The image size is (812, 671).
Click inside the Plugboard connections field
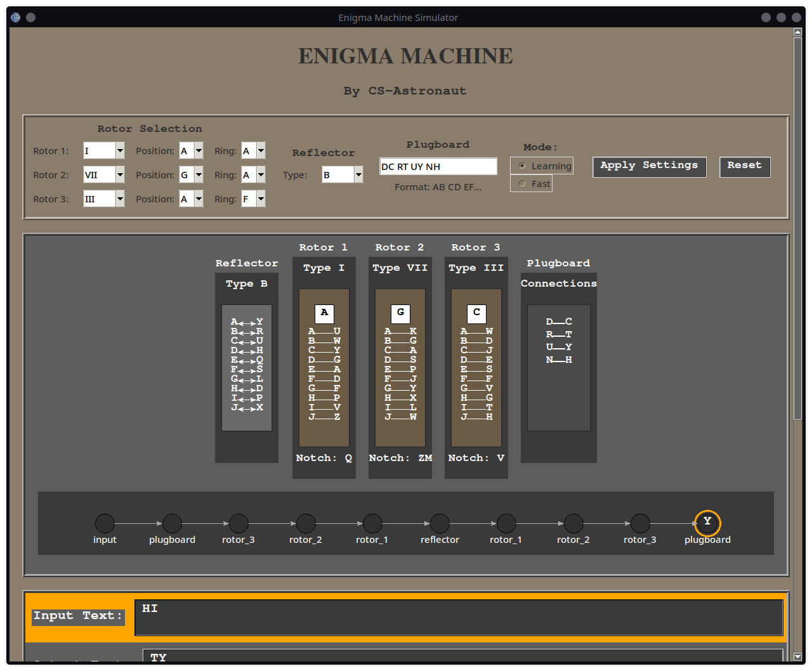(x=438, y=166)
